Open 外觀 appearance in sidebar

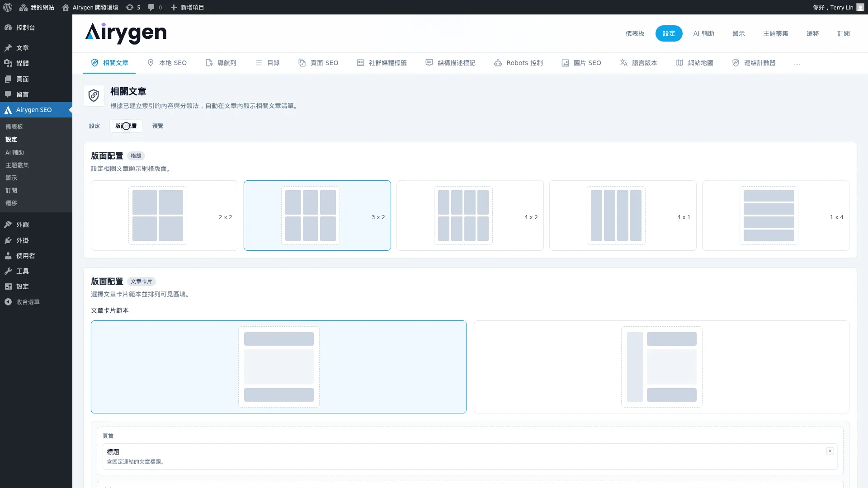[36, 225]
